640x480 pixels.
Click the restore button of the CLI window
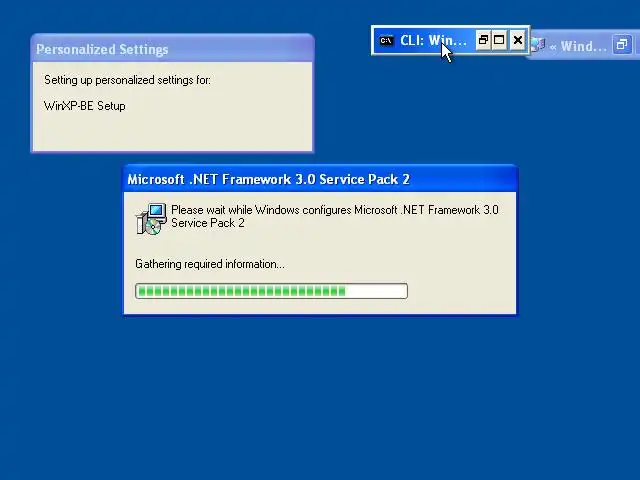pos(483,40)
